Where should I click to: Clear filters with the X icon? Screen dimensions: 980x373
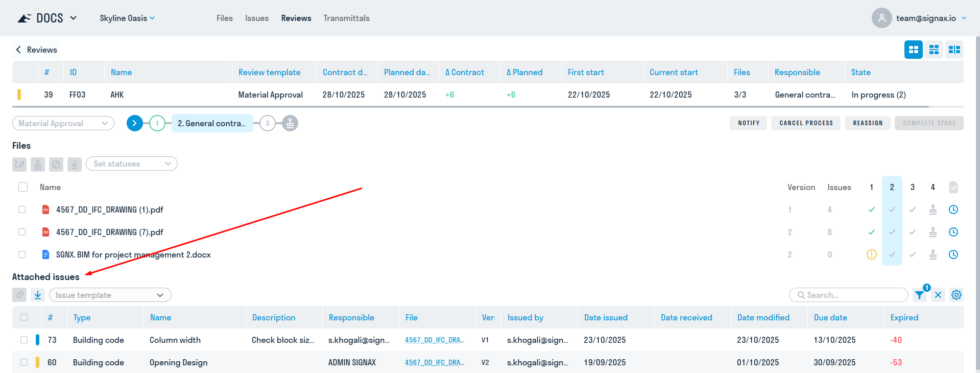pos(938,295)
